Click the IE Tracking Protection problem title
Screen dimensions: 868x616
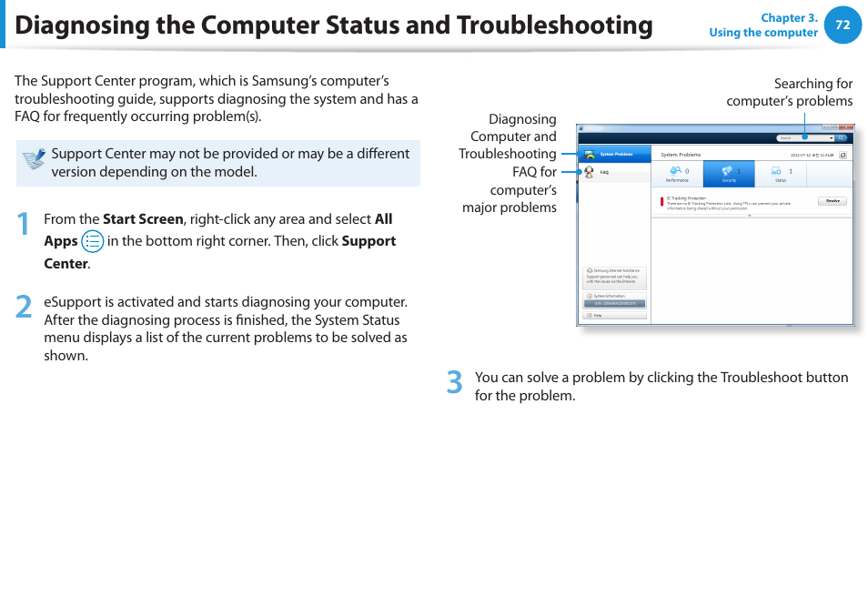686,198
